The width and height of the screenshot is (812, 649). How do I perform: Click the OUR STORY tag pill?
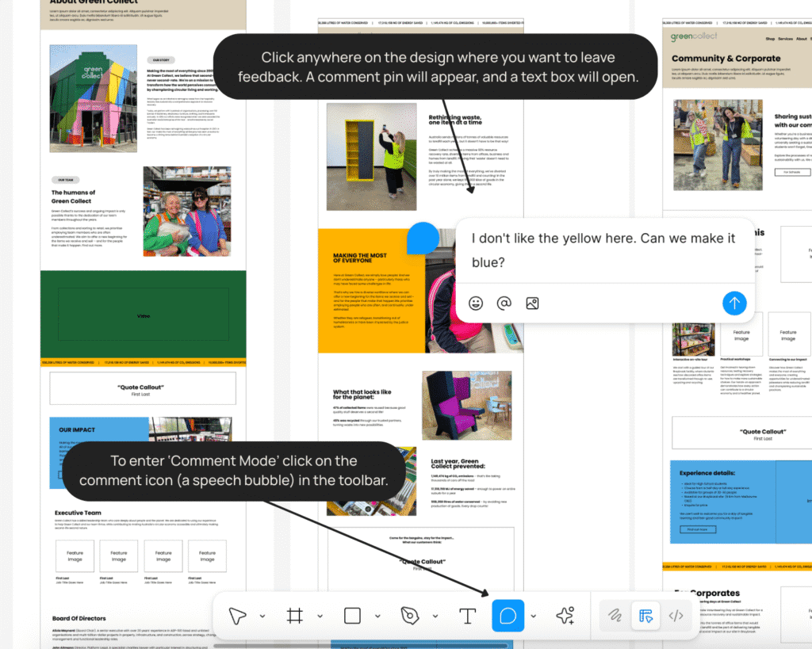tap(161, 60)
